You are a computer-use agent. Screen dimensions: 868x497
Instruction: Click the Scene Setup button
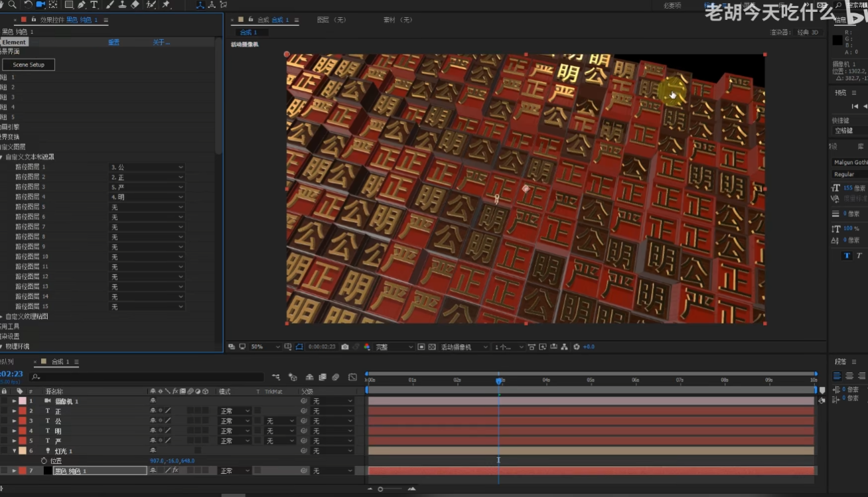click(x=29, y=65)
